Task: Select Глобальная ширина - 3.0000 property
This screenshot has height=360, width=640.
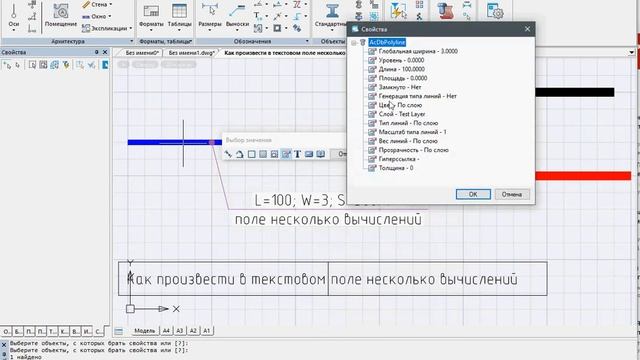Action: pos(418,51)
